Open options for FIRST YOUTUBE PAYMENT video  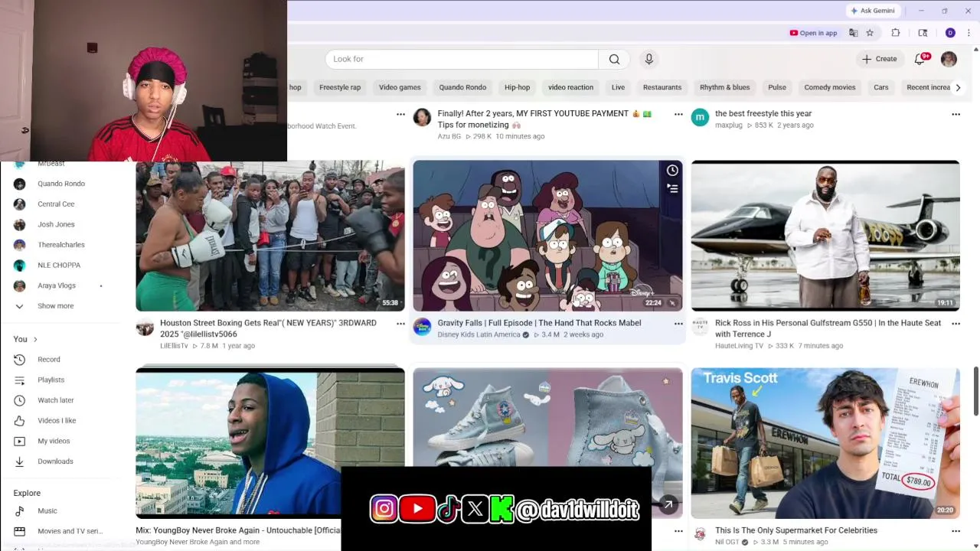tap(678, 114)
